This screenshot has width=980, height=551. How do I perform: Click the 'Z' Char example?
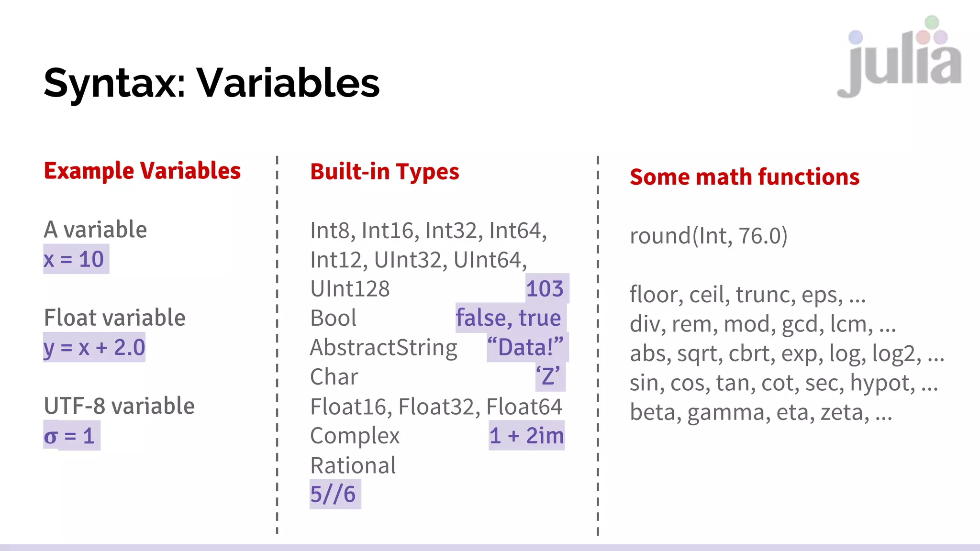548,377
